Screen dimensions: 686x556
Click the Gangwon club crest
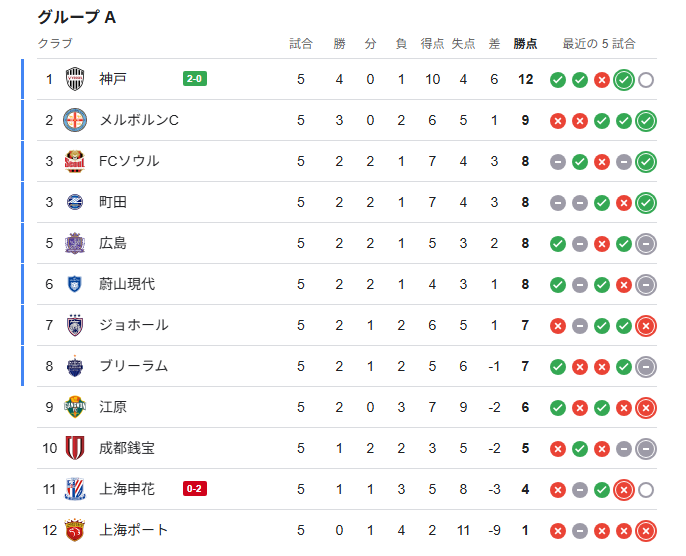tap(75, 407)
